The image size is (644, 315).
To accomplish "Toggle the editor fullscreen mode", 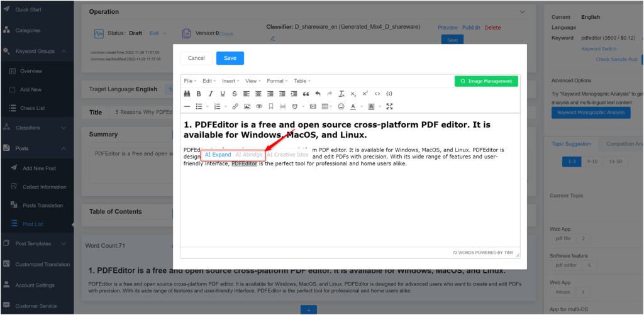I will point(390,106).
